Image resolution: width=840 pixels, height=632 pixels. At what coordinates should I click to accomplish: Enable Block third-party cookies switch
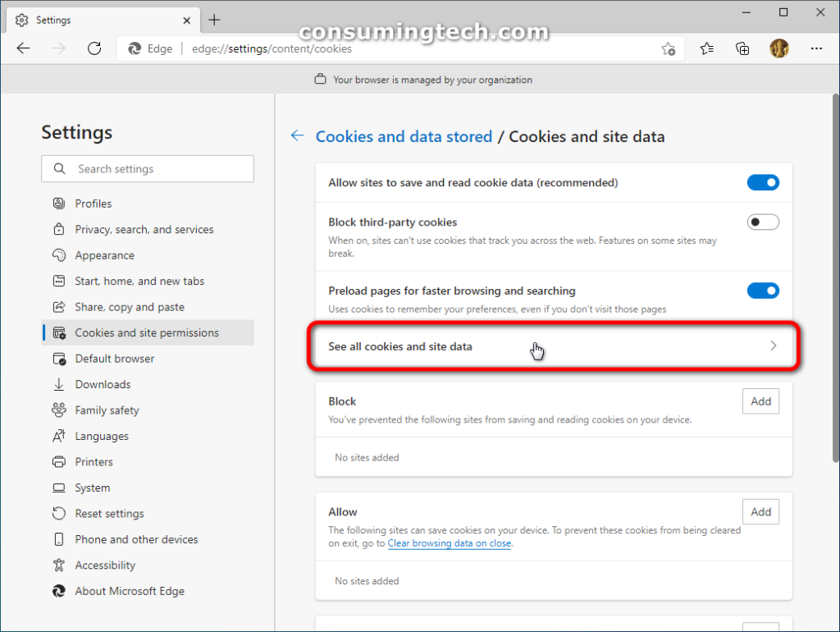click(763, 222)
